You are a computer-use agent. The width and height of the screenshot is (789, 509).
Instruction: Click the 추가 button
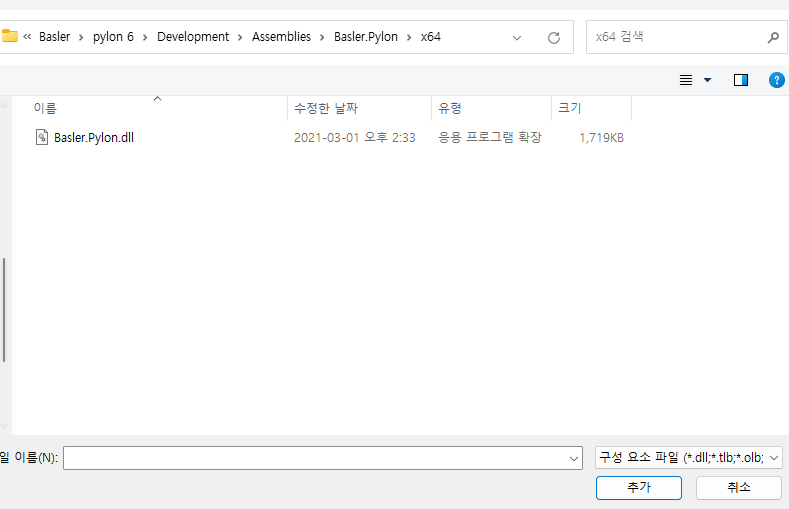[639, 487]
